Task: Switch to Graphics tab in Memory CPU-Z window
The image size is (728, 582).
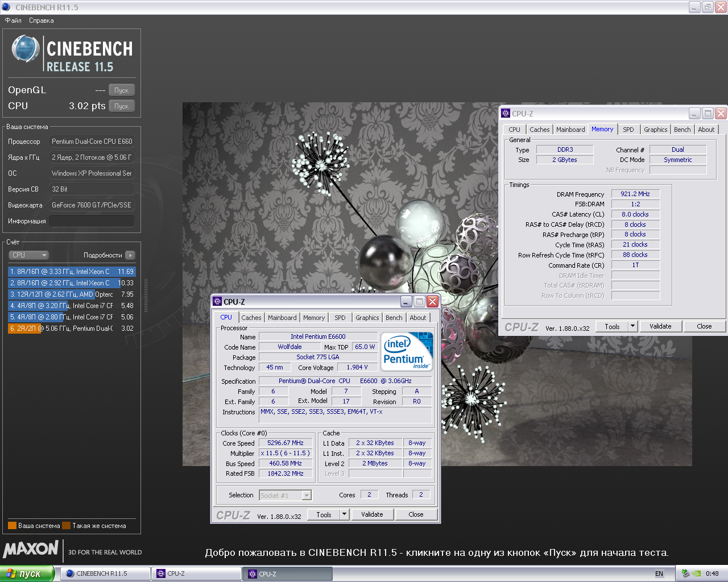Action: pyautogui.click(x=656, y=130)
